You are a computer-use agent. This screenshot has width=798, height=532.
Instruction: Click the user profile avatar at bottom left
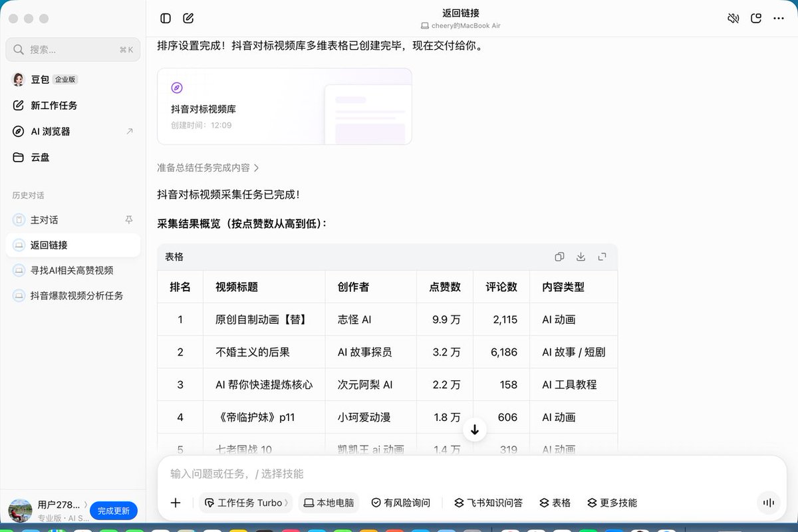[x=20, y=511]
